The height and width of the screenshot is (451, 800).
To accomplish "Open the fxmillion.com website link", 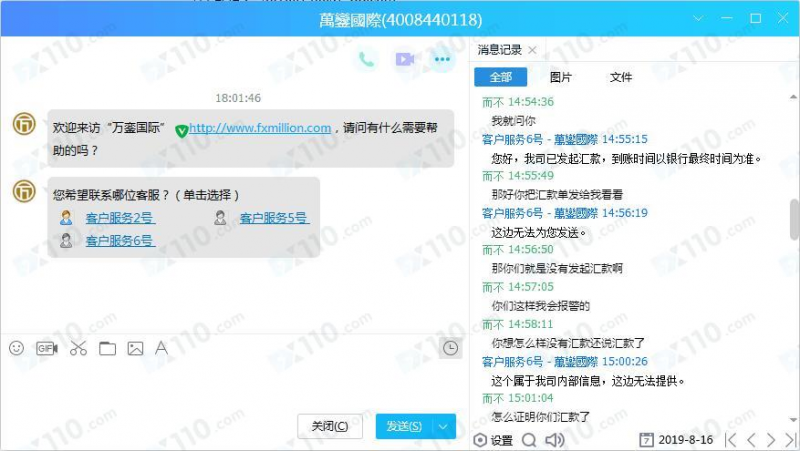I will tap(260, 128).
